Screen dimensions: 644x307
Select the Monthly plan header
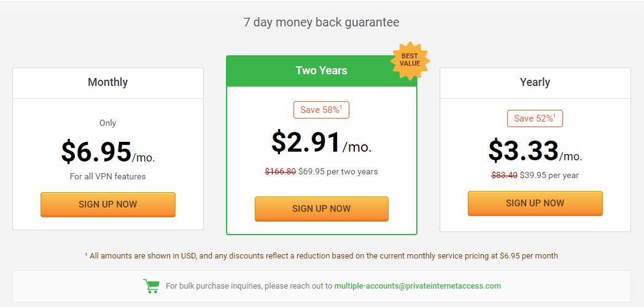coord(108,83)
